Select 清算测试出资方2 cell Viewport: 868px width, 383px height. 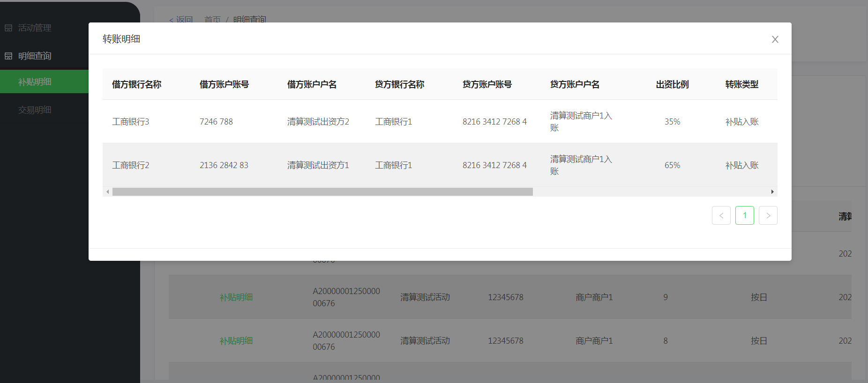click(x=318, y=122)
